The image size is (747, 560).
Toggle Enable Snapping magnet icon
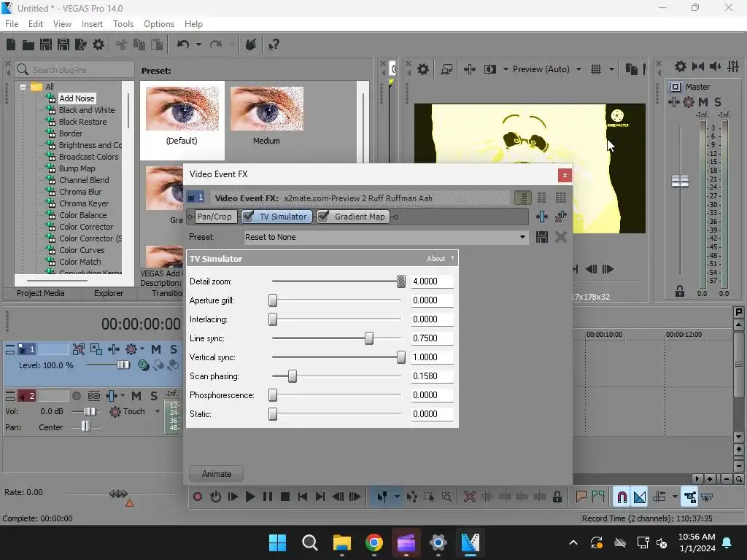pos(622,497)
